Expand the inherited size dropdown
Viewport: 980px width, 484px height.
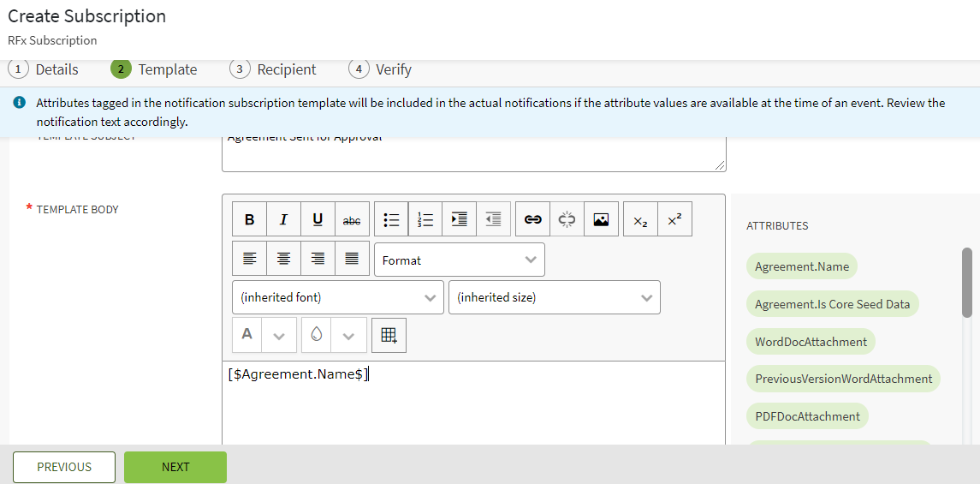coord(554,297)
